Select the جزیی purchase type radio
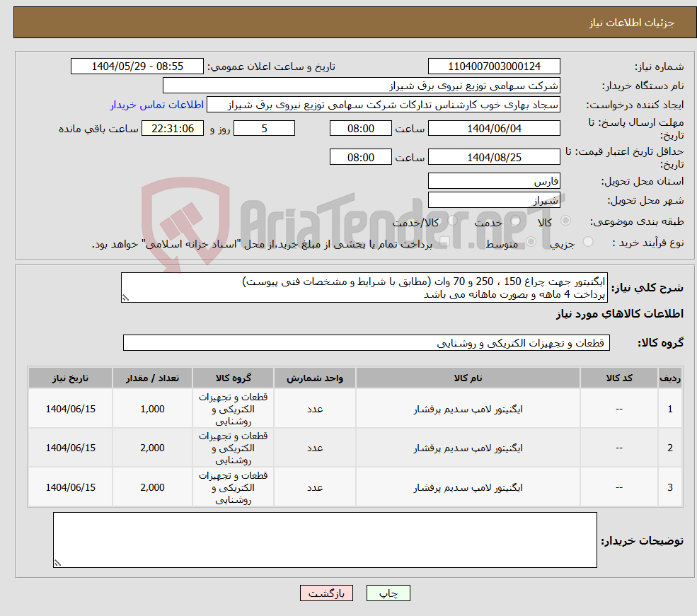Image resolution: width=697 pixels, height=616 pixels. [x=587, y=242]
